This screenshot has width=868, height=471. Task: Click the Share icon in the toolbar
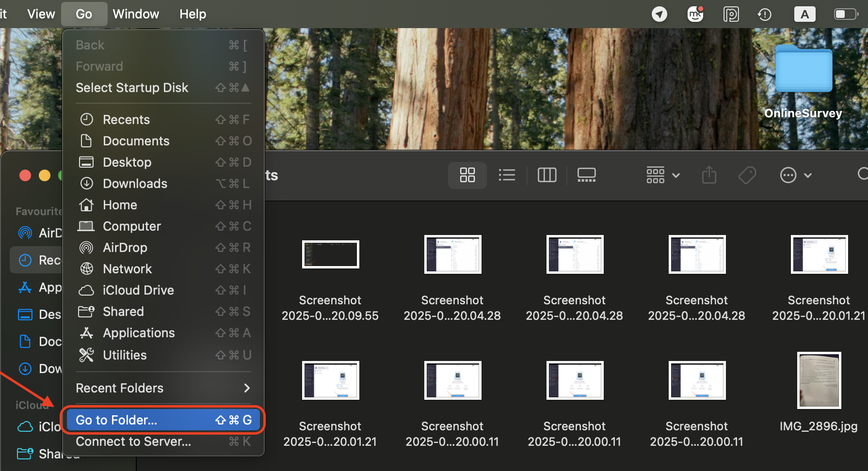pyautogui.click(x=709, y=175)
